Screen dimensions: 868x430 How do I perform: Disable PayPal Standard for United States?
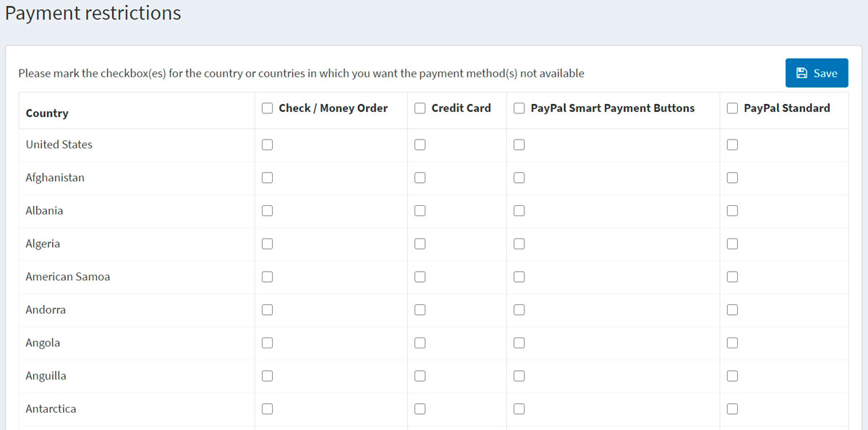[x=732, y=145]
